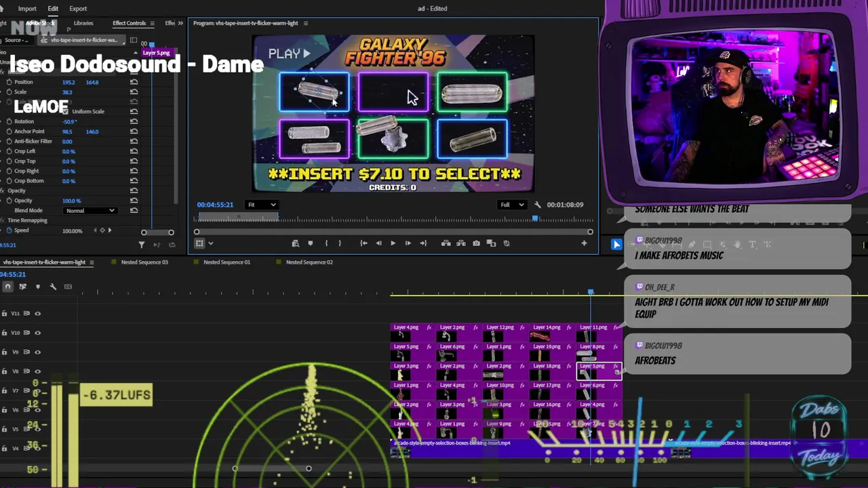This screenshot has width=868, height=488.
Task: Click the Effect Controls filter funnel icon
Action: [x=142, y=245]
